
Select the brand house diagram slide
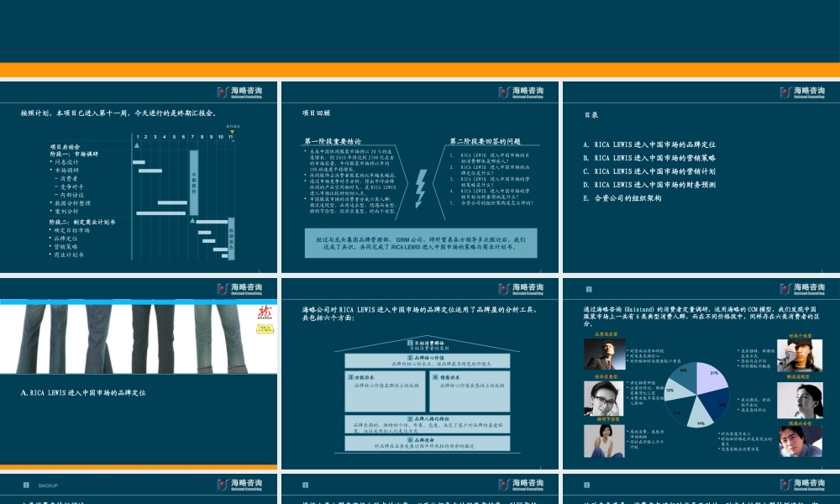420,374
